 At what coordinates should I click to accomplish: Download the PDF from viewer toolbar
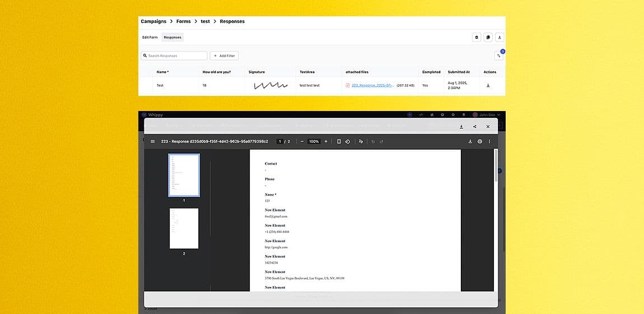pos(470,141)
